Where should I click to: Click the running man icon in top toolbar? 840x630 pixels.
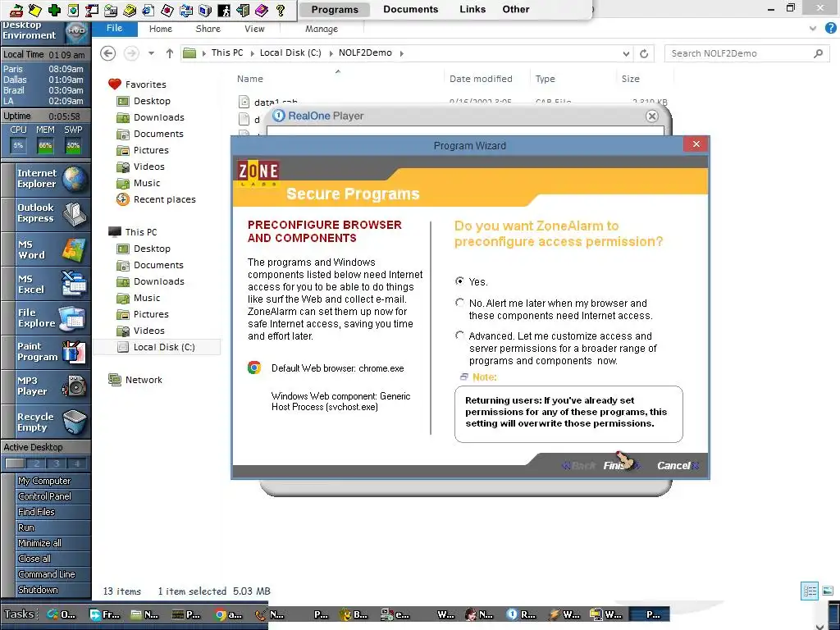click(x=224, y=10)
